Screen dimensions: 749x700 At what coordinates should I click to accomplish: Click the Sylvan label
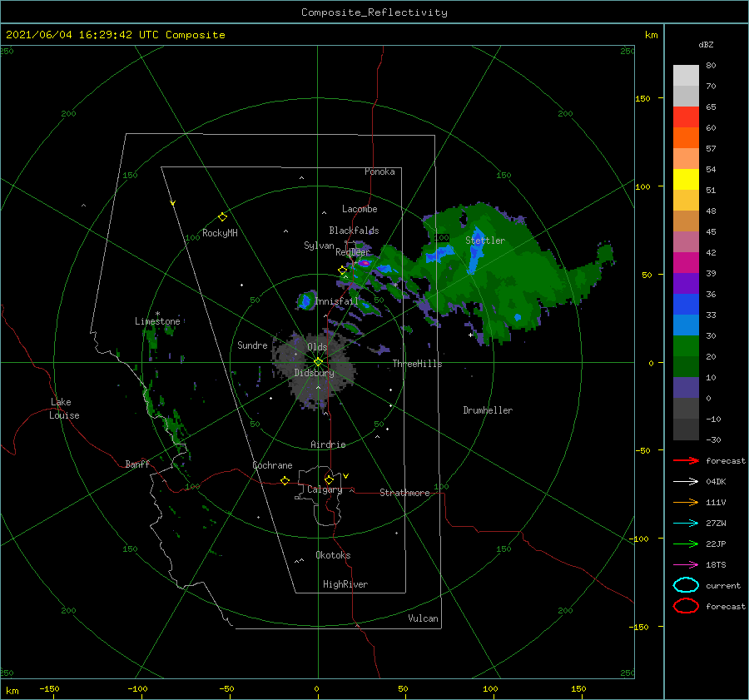[x=319, y=246]
